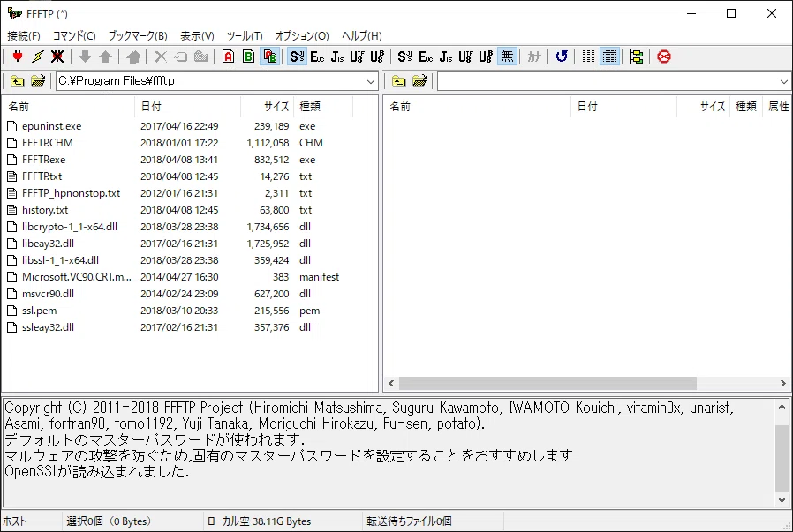Select the file libcrypto-1_1-x64.dll
Image resolution: width=793 pixels, height=532 pixels.
point(70,227)
